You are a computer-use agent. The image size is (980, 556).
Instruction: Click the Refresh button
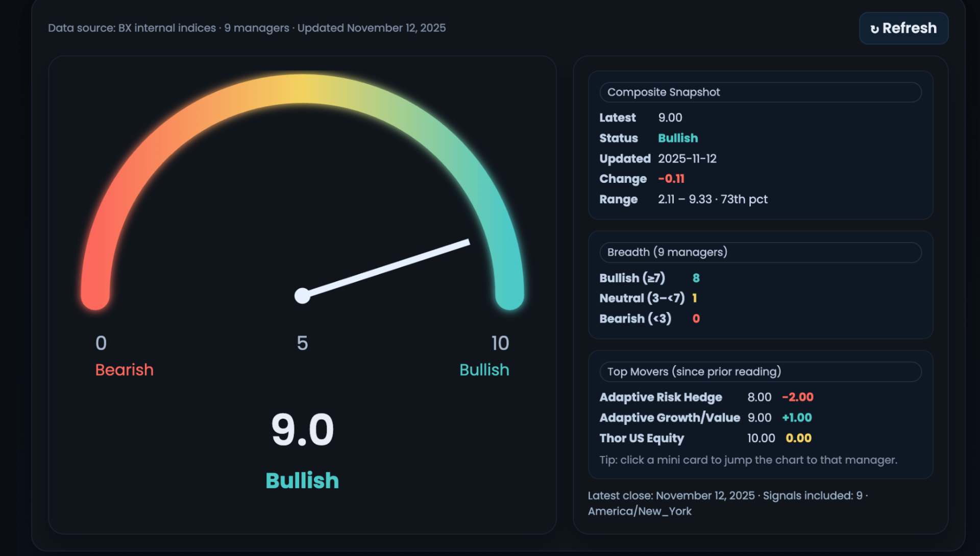coord(903,28)
